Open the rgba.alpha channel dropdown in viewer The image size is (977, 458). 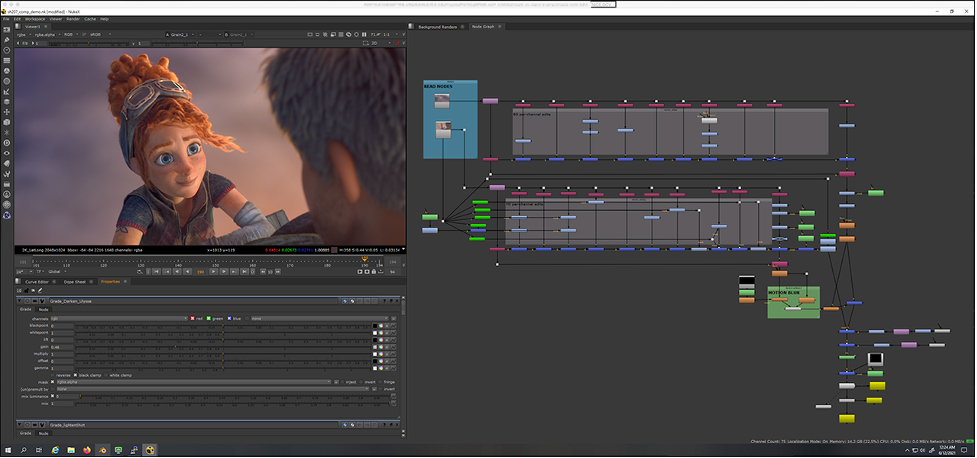(x=48, y=34)
